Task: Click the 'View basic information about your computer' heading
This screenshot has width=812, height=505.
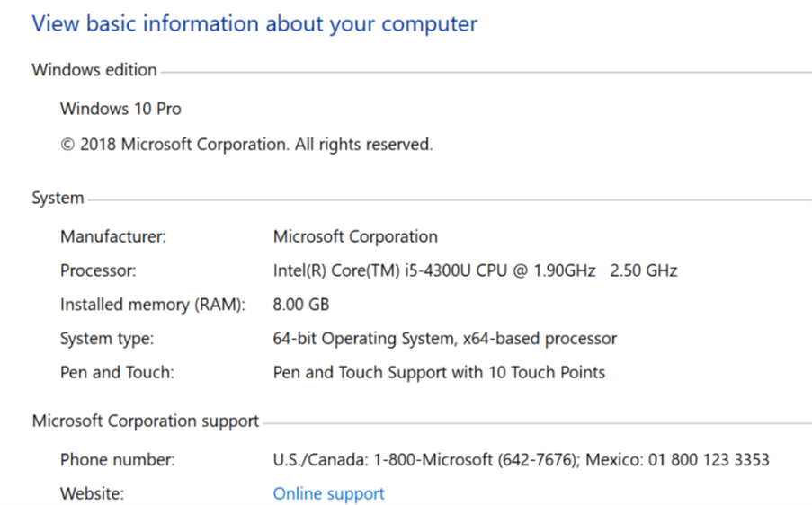Action: 254,24
